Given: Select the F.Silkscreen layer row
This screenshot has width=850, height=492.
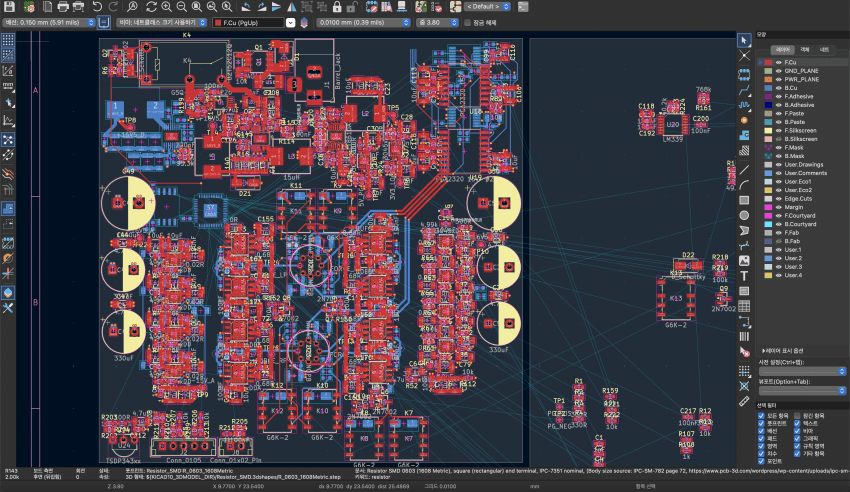Looking at the screenshot, I should tap(802, 131).
